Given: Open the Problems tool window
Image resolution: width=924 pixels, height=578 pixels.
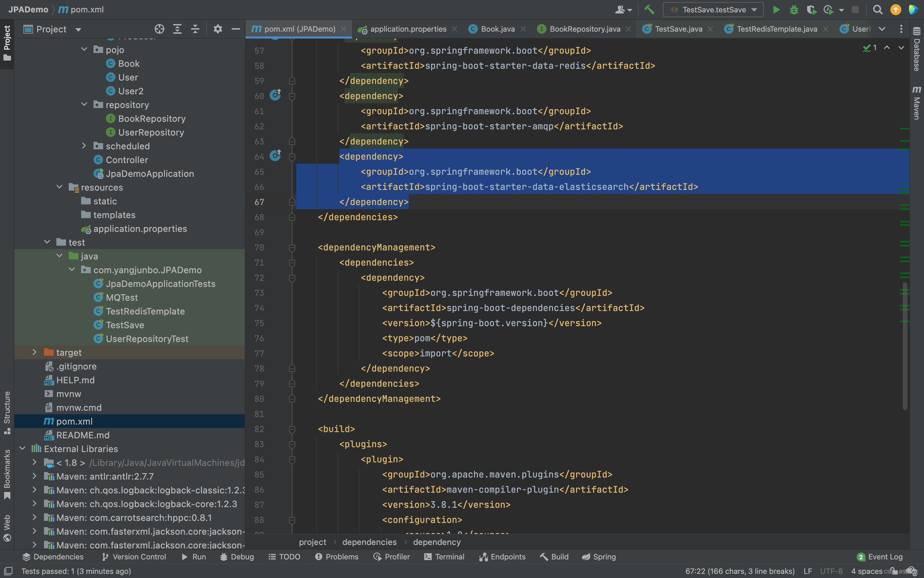Looking at the screenshot, I should pos(337,557).
